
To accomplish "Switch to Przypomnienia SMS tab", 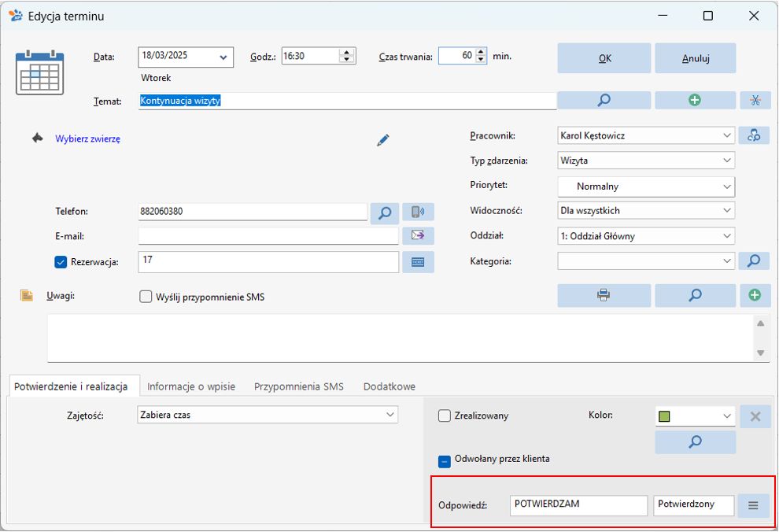I will click(298, 386).
